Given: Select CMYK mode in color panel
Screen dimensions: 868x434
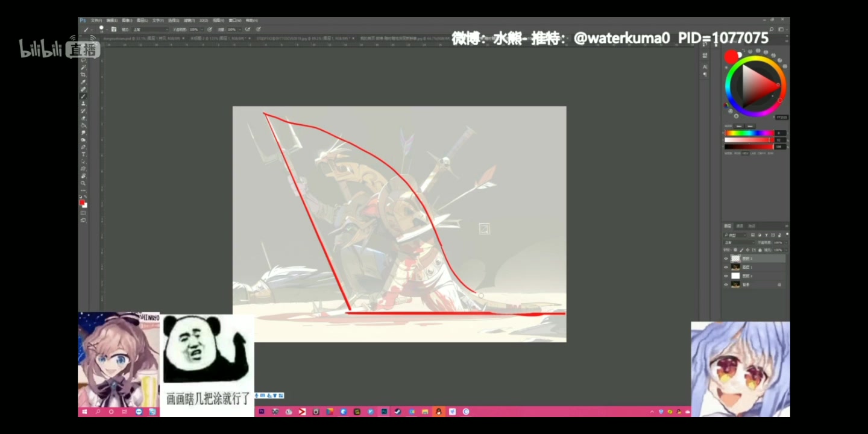Looking at the screenshot, I should (x=761, y=153).
